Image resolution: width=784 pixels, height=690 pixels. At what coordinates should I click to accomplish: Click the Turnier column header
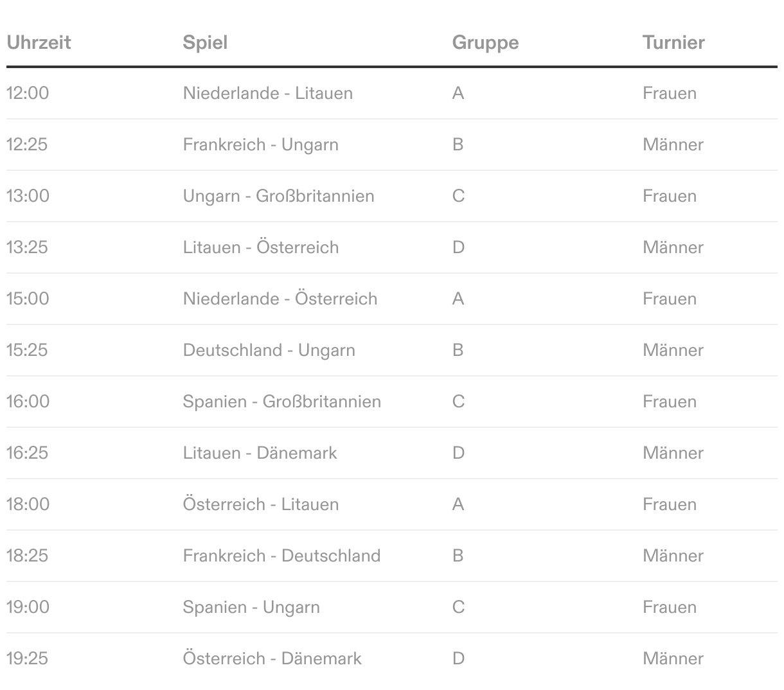[673, 42]
